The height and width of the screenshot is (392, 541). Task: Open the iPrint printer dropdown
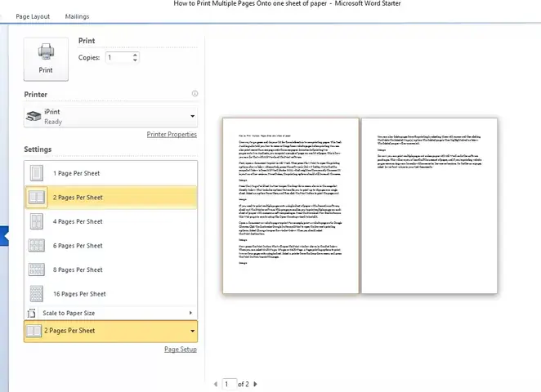point(111,117)
